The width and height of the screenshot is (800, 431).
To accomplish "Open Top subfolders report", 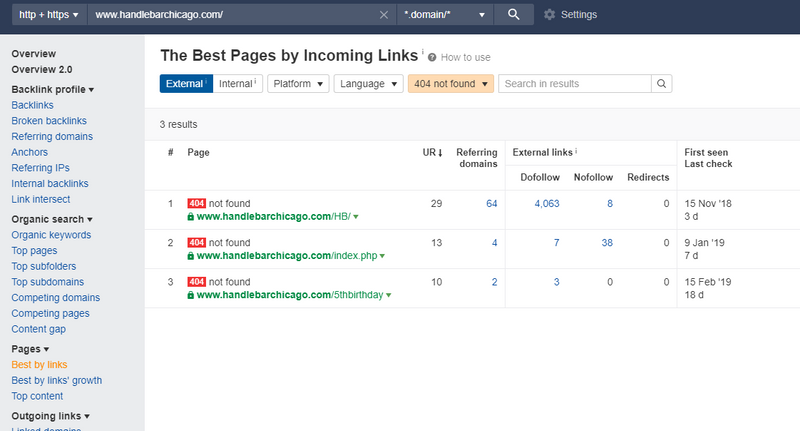I will tap(44, 266).
